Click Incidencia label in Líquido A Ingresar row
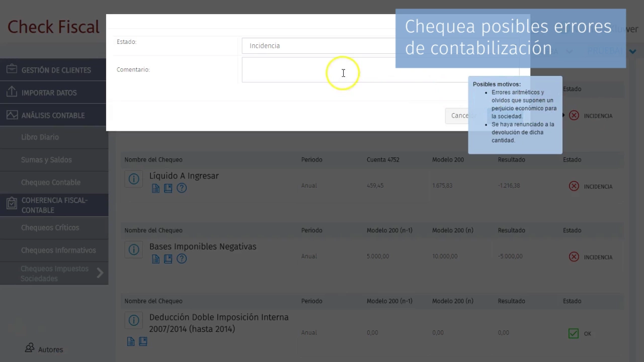644x362 pixels. [598, 187]
